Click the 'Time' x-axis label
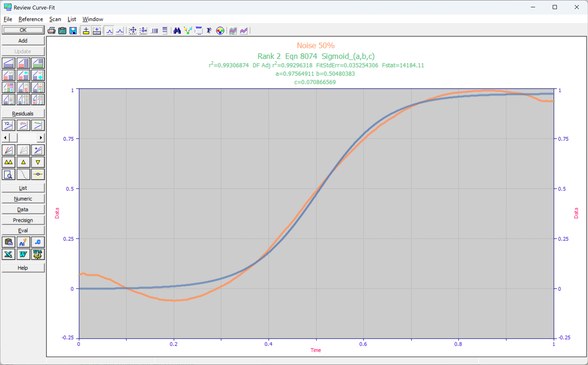588x365 pixels. (x=315, y=350)
